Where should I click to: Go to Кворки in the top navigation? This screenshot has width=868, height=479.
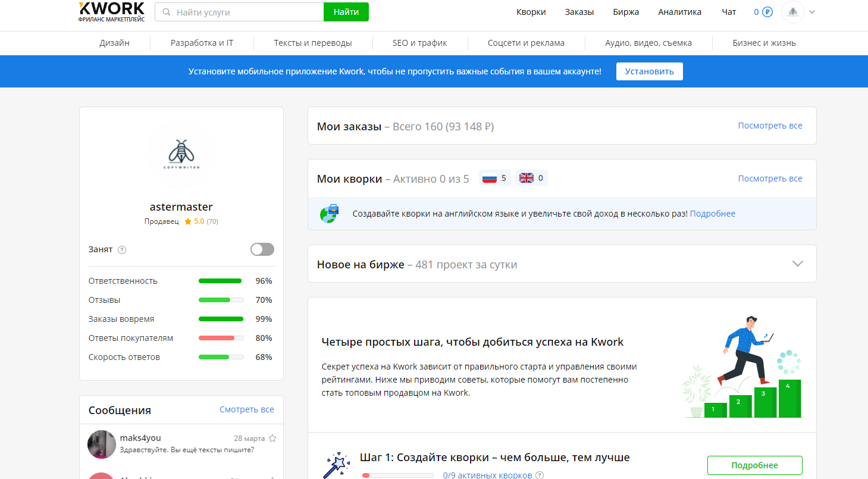[x=531, y=12]
